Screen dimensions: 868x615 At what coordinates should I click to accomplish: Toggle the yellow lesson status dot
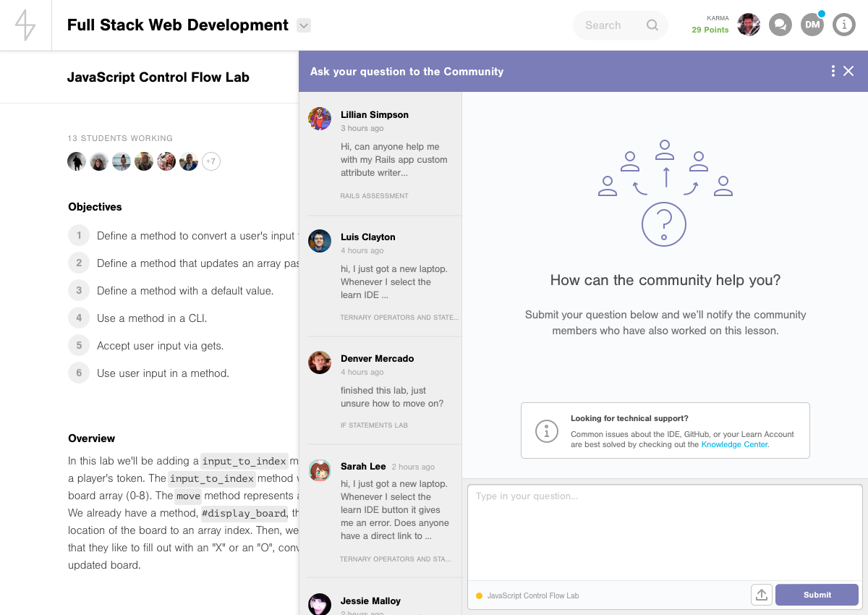tap(477, 595)
